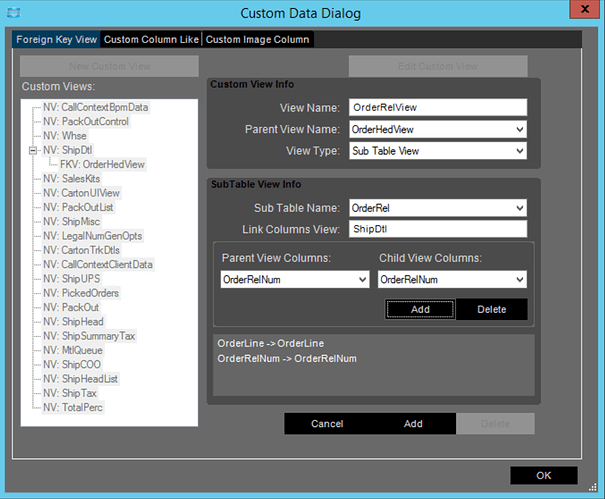Image resolution: width=605 pixels, height=499 pixels.
Task: Select the OrderLine -> OrderLine mapping
Action: coord(270,343)
